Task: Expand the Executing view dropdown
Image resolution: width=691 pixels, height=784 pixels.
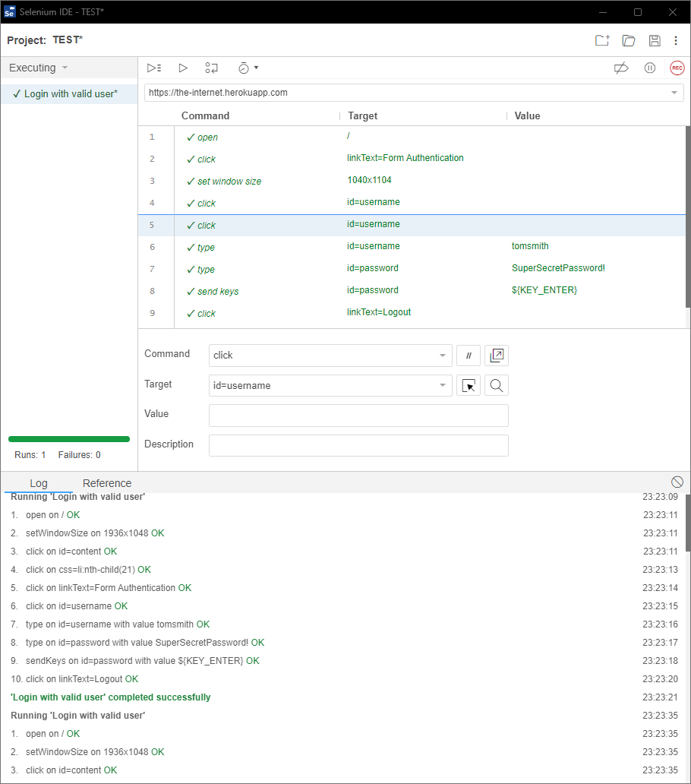Action: pos(65,68)
